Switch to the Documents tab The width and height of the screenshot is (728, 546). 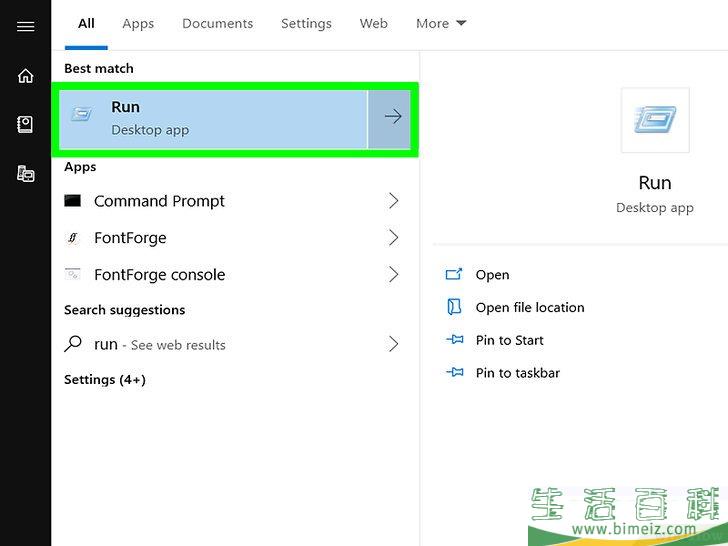[x=217, y=24]
